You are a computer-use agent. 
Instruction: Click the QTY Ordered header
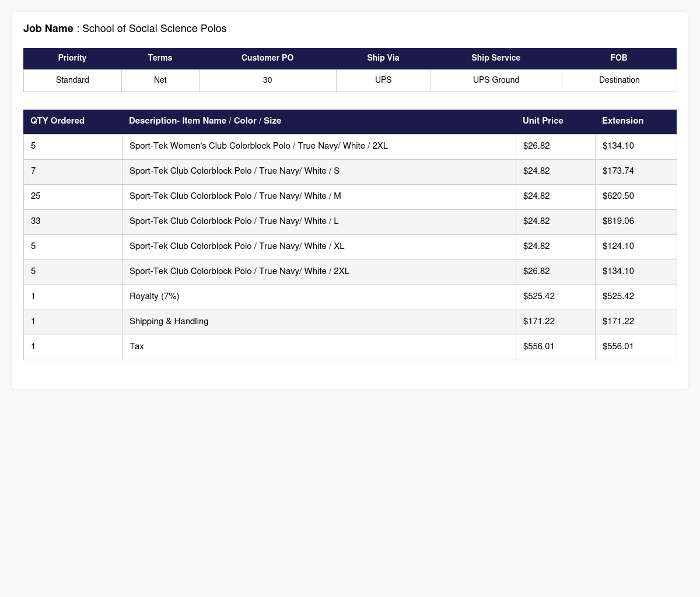pos(72,121)
